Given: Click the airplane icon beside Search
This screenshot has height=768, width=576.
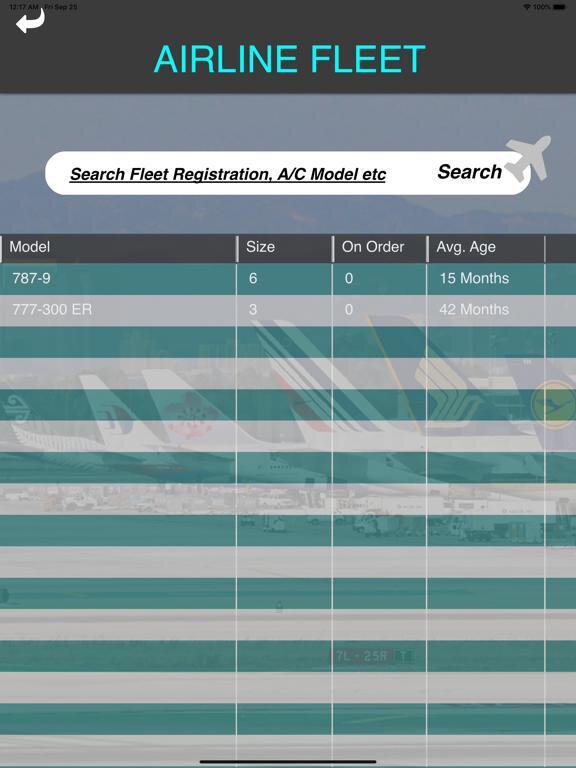Looking at the screenshot, I should point(528,159).
